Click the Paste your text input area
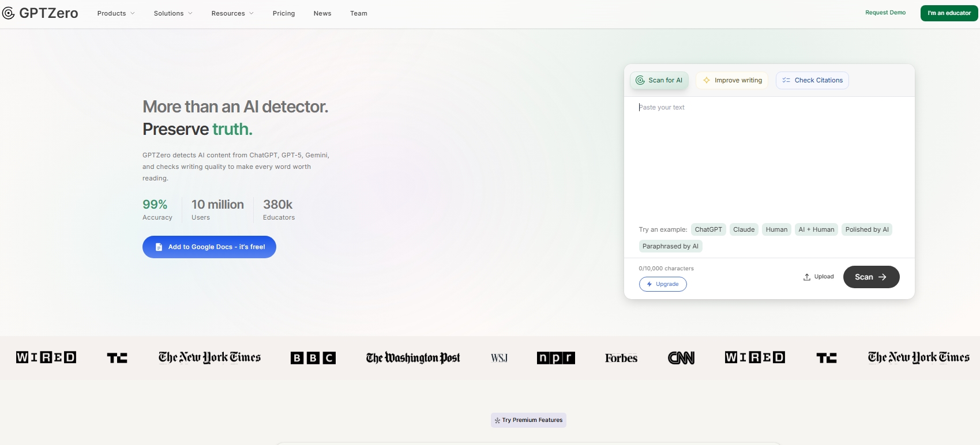Viewport: 980px width, 445px height. (x=769, y=159)
